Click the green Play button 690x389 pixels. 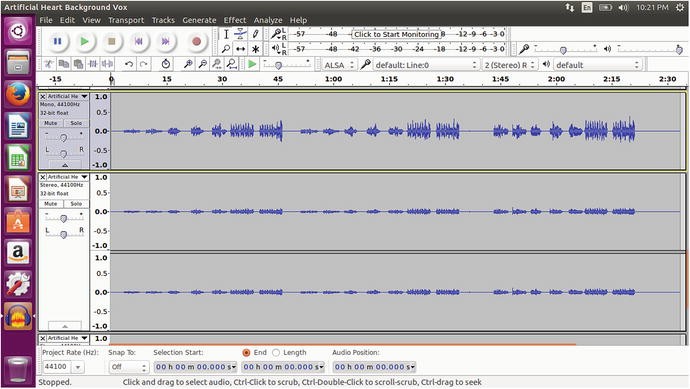coord(84,41)
